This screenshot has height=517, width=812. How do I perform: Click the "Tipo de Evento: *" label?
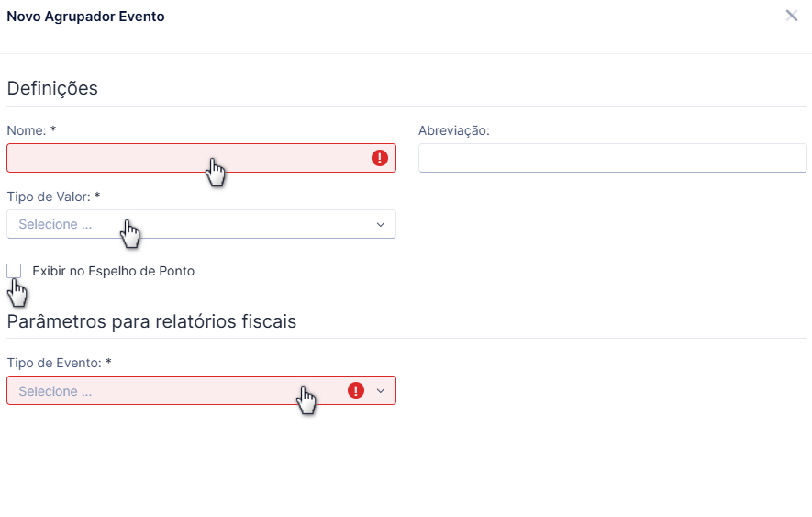[59, 363]
